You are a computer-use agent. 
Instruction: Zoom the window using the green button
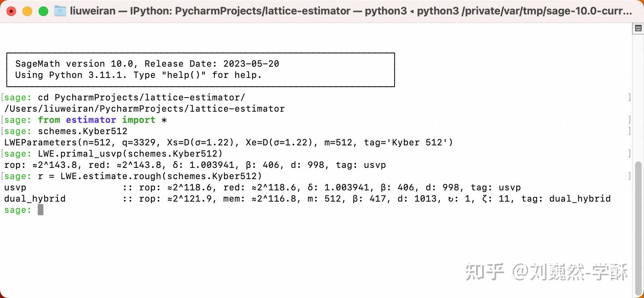43,11
